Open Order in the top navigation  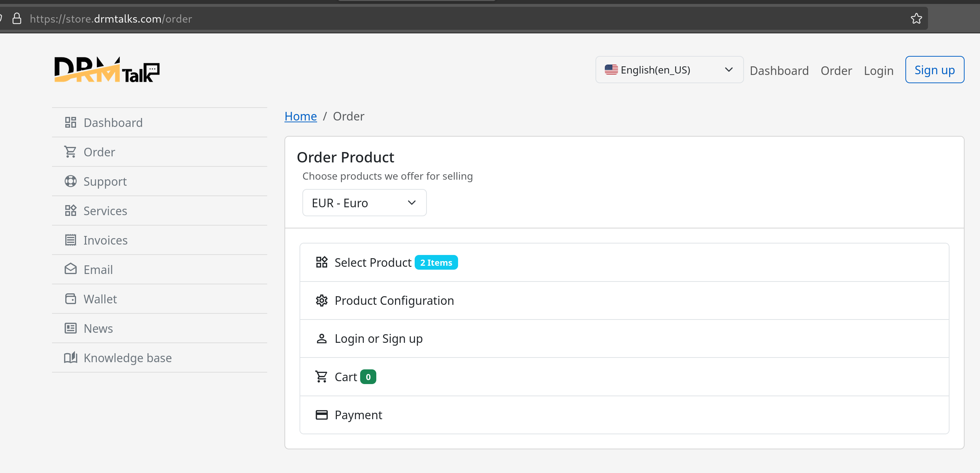pos(836,70)
